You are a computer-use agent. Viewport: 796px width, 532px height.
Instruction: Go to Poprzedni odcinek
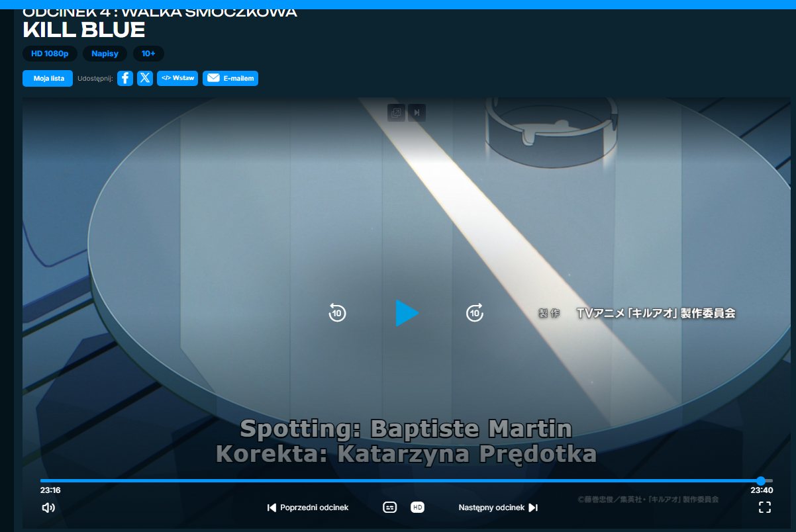click(x=308, y=508)
